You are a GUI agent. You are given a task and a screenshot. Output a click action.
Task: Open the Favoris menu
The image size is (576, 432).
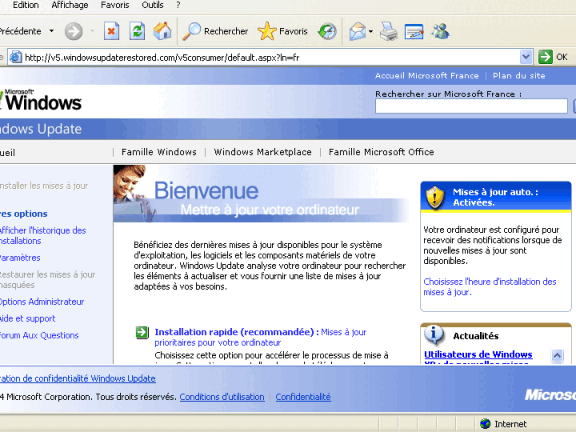[x=115, y=5]
